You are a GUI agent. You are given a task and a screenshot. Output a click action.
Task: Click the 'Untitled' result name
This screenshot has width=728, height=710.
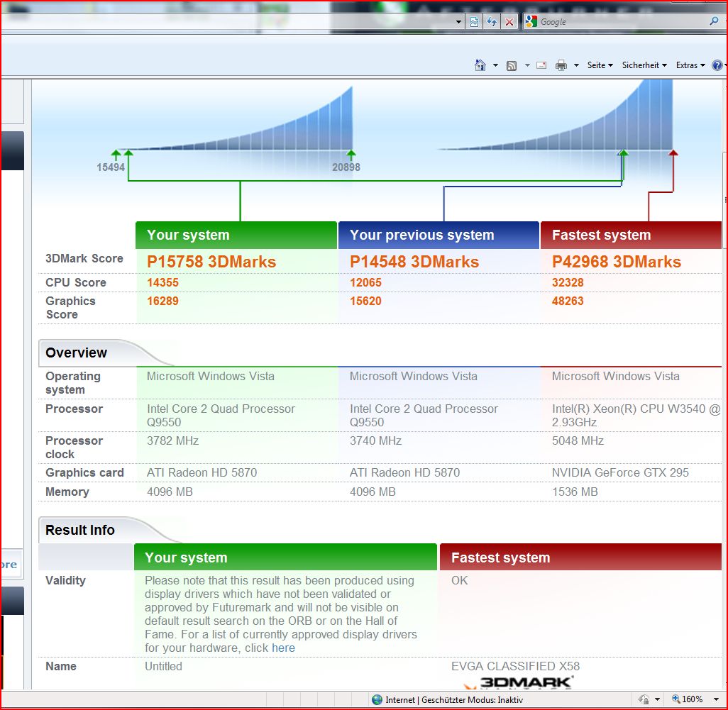[x=163, y=667]
